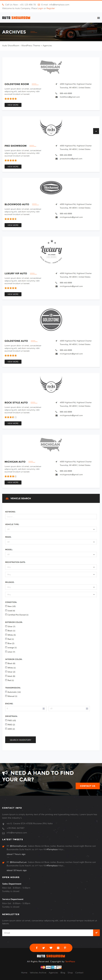Screen dimensions: 102x980
Task: Open the Twitter icon in footer
Action: [x=44, y=948]
